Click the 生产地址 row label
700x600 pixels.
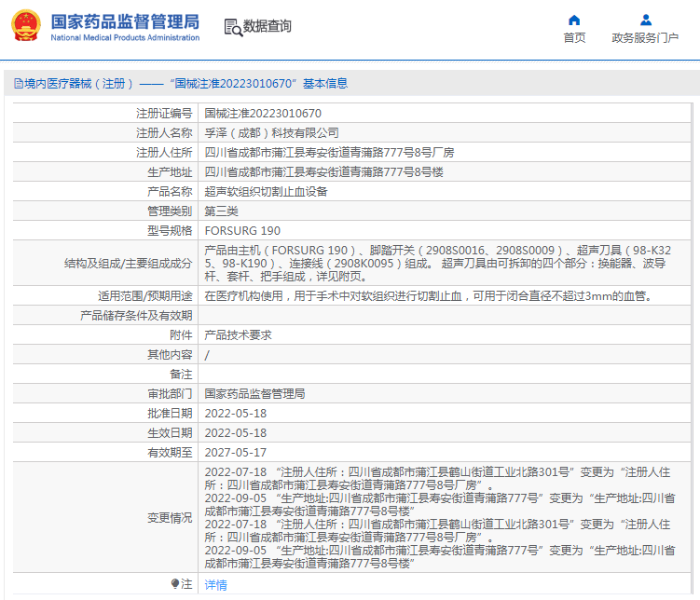pyautogui.click(x=170, y=172)
